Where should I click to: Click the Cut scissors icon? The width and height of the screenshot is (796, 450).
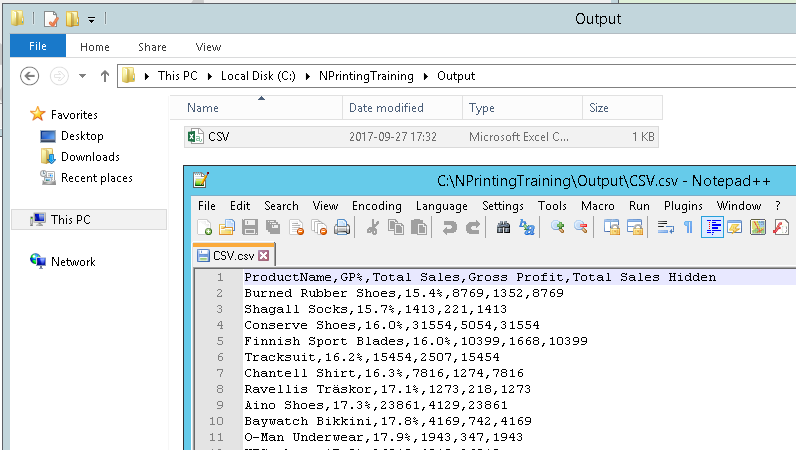pos(373,228)
